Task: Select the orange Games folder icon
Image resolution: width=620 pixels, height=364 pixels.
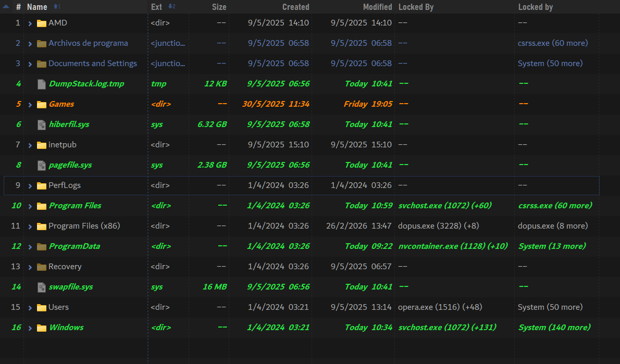Action: pos(42,104)
